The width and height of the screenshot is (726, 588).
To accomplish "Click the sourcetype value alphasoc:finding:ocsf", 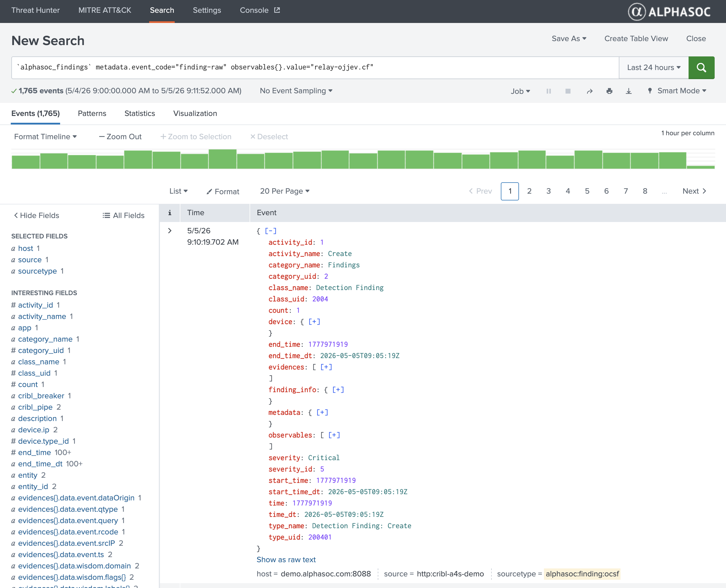I will coord(582,574).
